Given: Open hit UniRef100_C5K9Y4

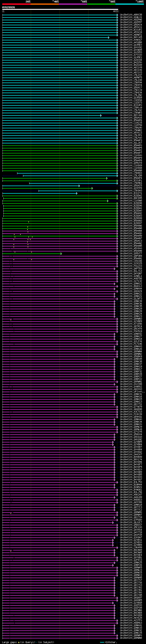Looking at the screenshot, I should coord(131,85).
